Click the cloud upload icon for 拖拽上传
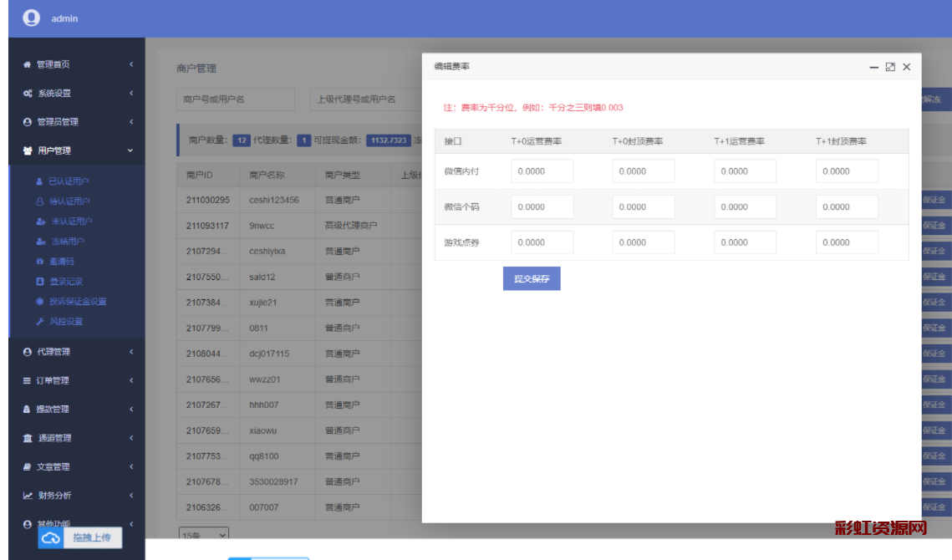 (x=51, y=538)
